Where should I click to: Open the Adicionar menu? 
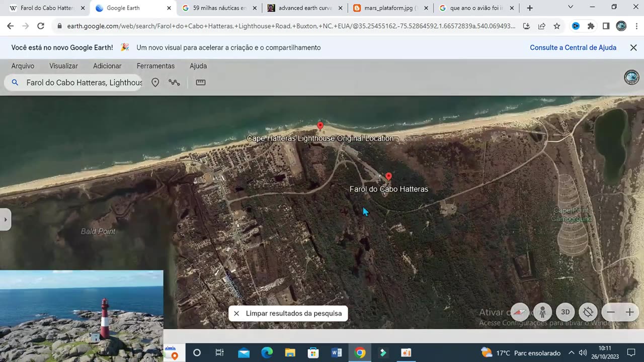tap(107, 66)
